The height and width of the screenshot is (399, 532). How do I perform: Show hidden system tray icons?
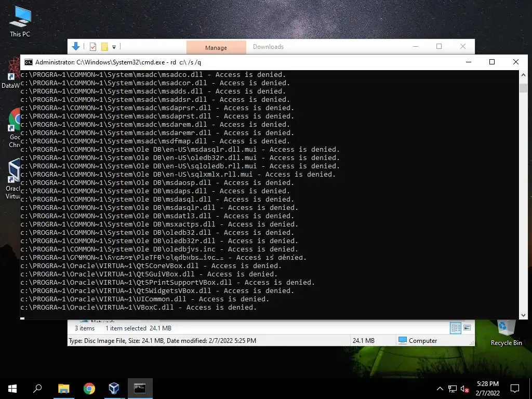tap(440, 389)
